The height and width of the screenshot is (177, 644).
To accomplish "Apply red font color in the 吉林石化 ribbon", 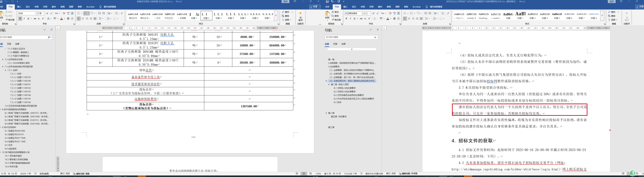I will click(x=387, y=19).
